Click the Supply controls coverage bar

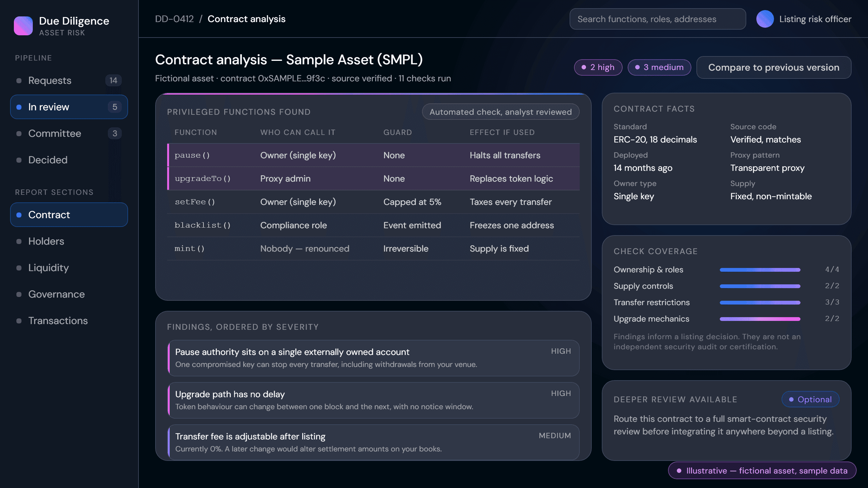(x=760, y=286)
